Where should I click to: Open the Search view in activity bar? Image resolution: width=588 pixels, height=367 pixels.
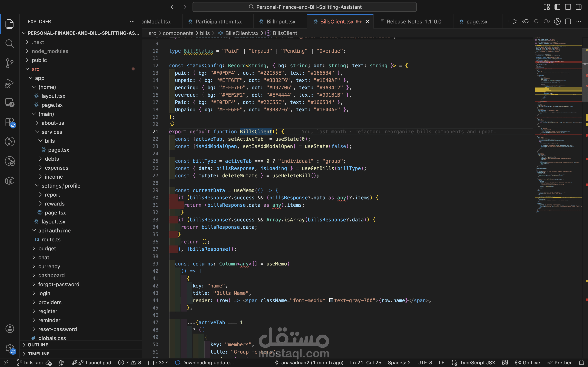9,44
